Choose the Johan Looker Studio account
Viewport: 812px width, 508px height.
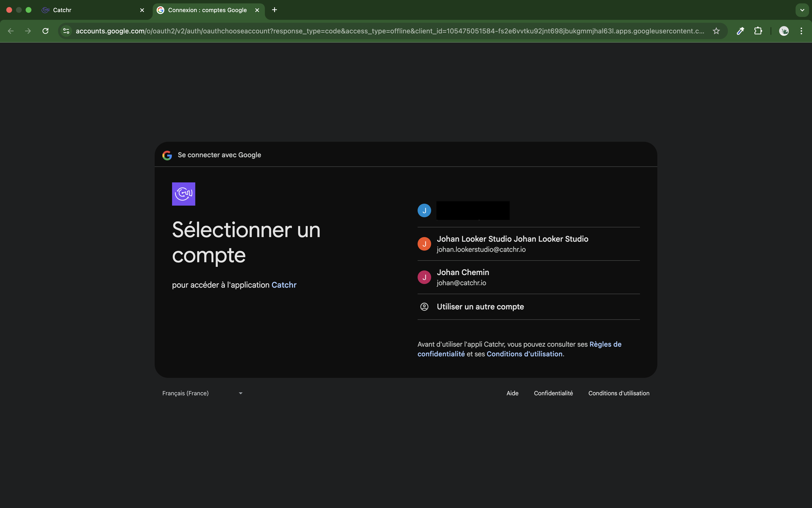pos(529,244)
